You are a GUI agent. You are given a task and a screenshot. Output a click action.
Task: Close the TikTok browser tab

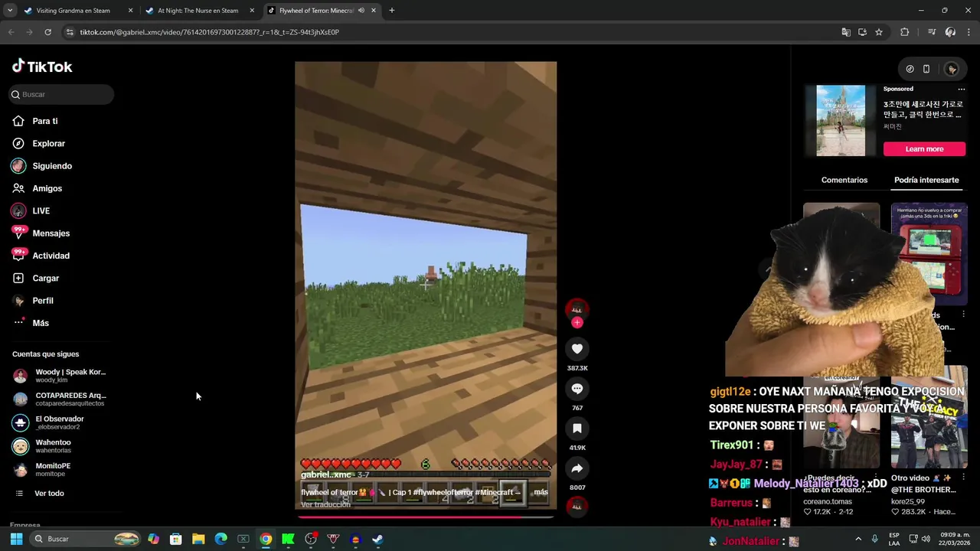point(374,11)
